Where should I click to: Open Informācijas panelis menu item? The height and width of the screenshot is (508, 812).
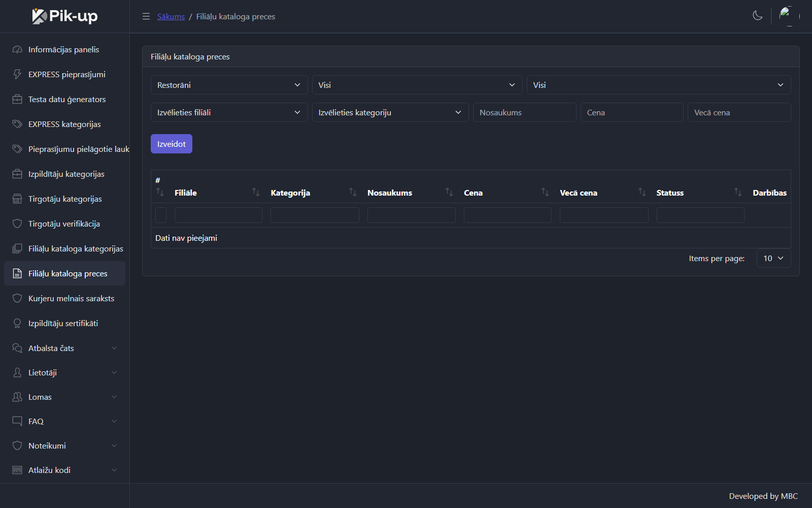[64, 50]
